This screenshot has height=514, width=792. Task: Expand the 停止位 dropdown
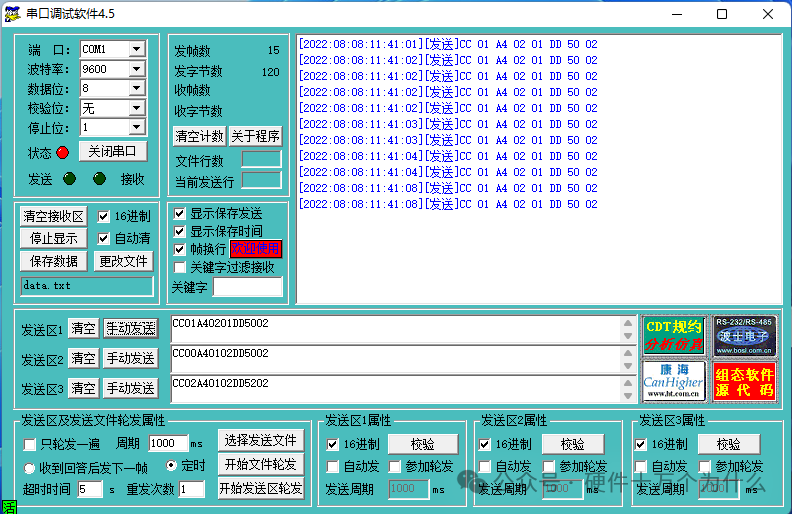coord(136,127)
